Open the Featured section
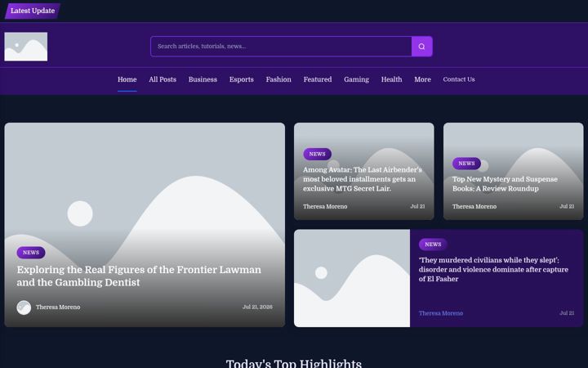Viewport: 588px width, 368px height. (x=318, y=79)
